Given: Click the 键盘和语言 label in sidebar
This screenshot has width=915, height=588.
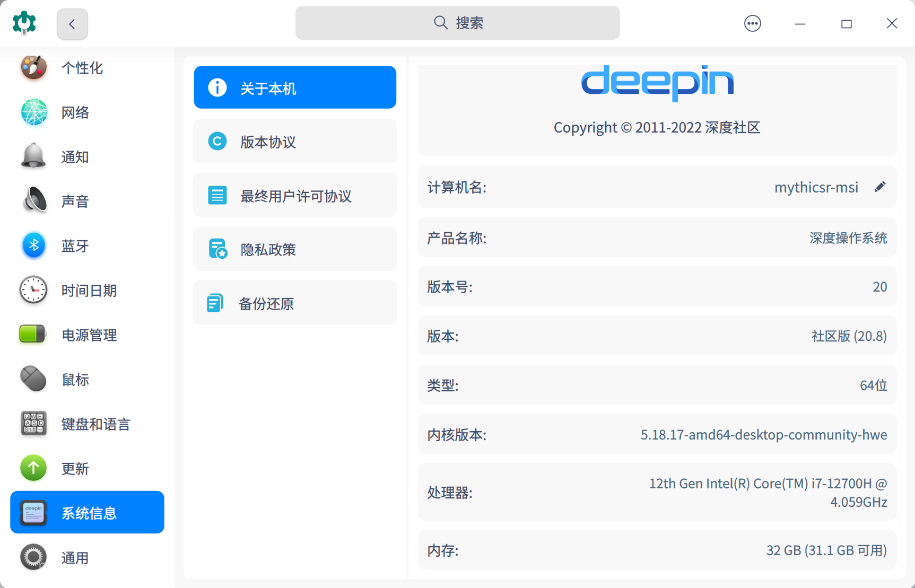Looking at the screenshot, I should [x=96, y=424].
